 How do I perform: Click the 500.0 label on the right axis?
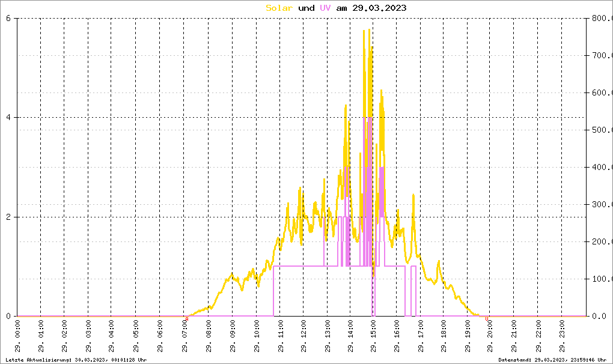(600, 130)
